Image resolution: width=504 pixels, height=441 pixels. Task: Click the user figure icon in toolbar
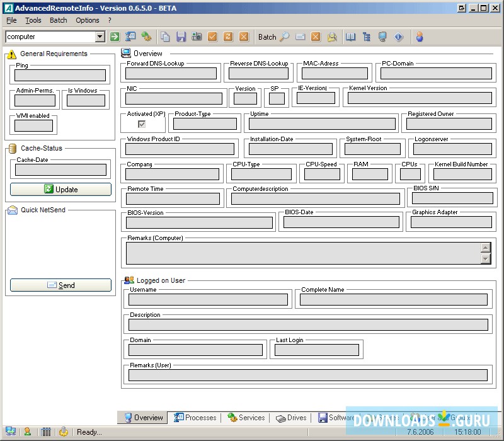(420, 37)
